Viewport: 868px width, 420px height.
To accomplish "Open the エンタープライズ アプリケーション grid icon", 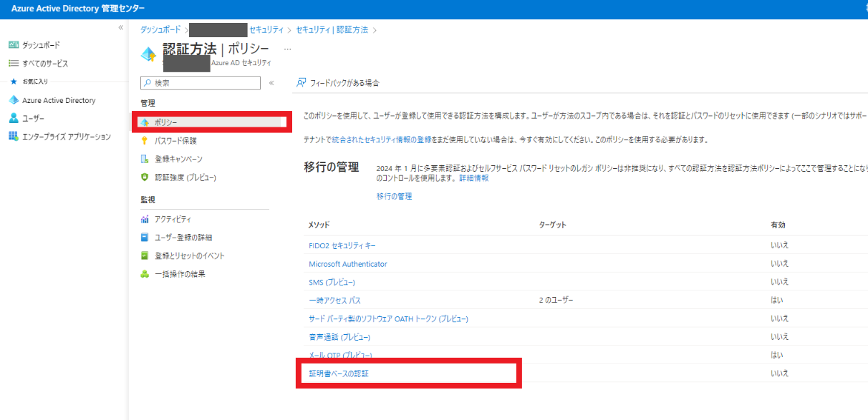I will pyautogui.click(x=13, y=137).
